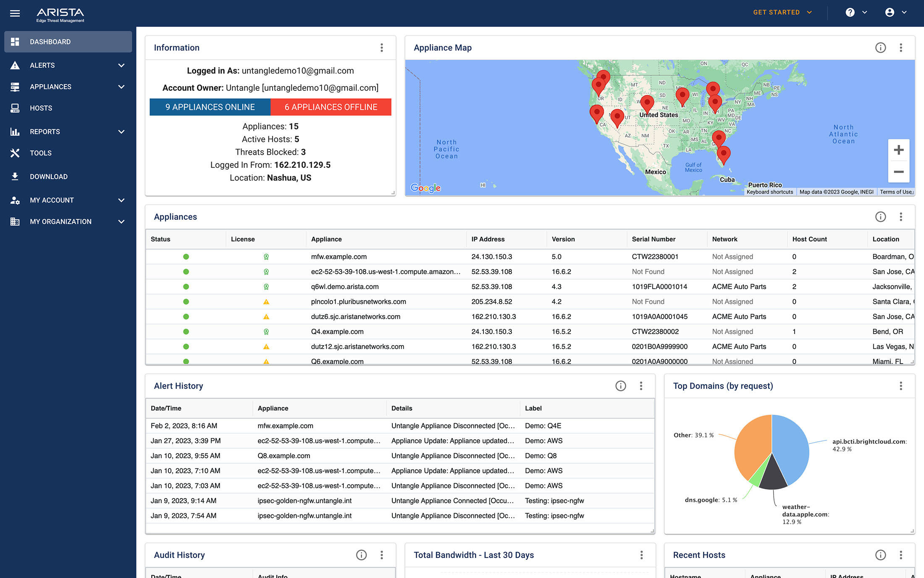Click Jan 9, 2023, 9:14 AM alert row

click(400, 501)
